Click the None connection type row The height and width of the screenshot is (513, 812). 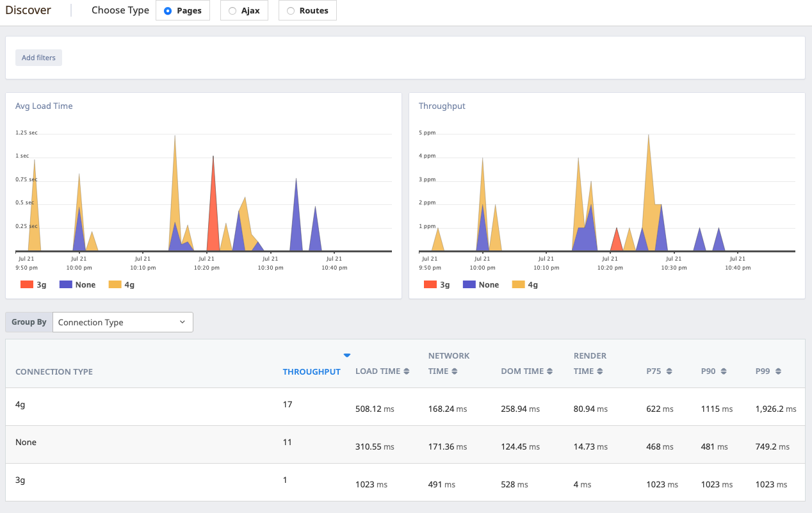[405, 444]
